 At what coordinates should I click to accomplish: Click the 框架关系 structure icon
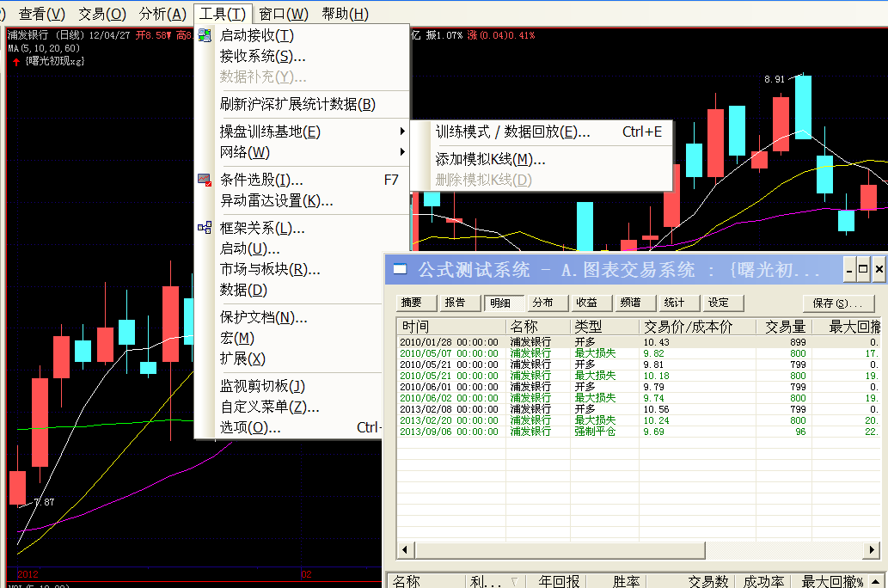coord(204,228)
